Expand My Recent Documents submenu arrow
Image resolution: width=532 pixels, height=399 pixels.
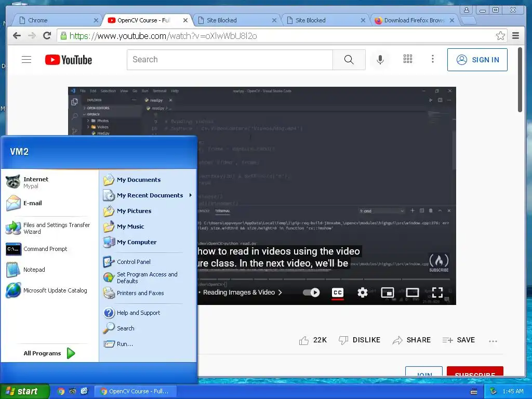coord(190,195)
